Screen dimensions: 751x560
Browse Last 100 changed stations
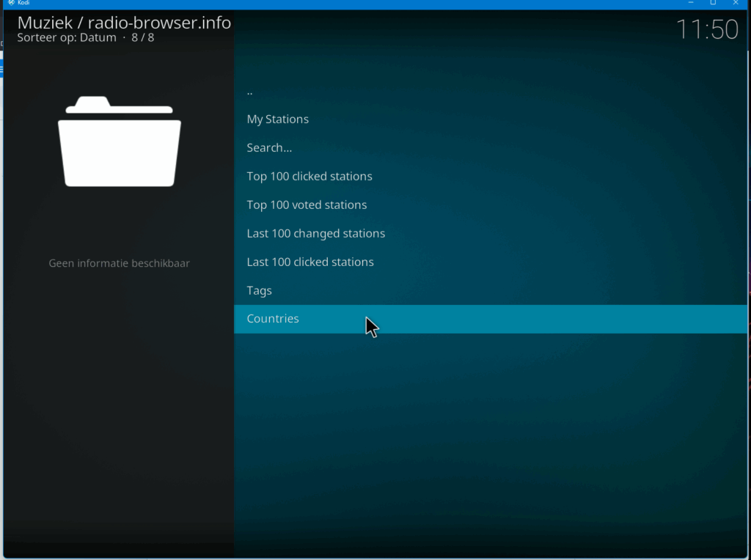pyautogui.click(x=315, y=234)
